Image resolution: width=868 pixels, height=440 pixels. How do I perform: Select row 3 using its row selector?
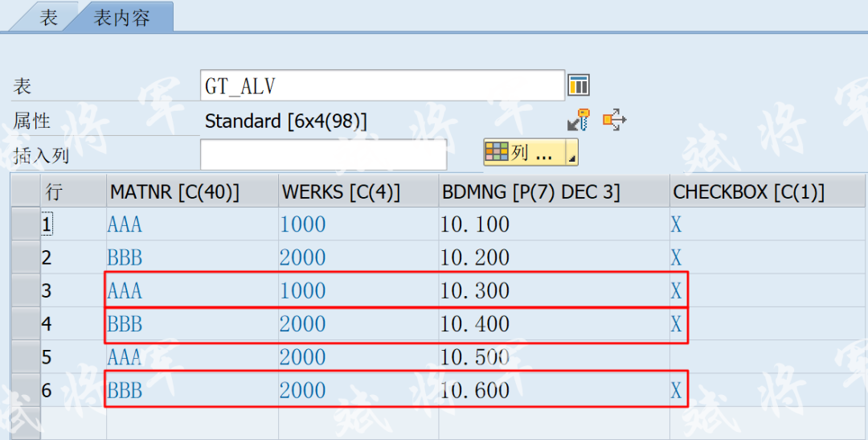coord(26,291)
